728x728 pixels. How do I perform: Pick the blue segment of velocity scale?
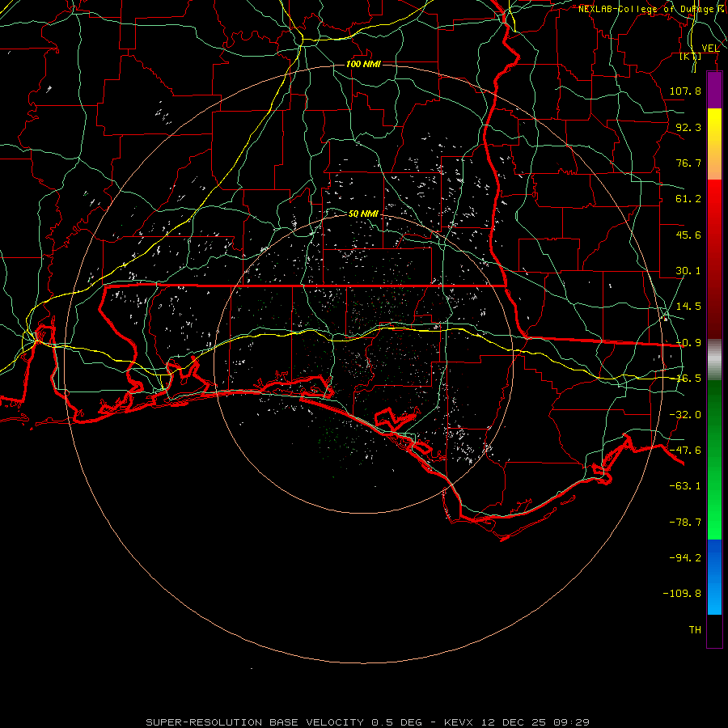(714, 577)
